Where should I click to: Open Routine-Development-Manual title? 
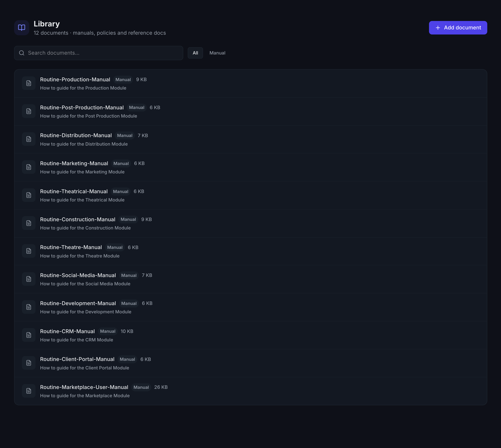tap(78, 304)
